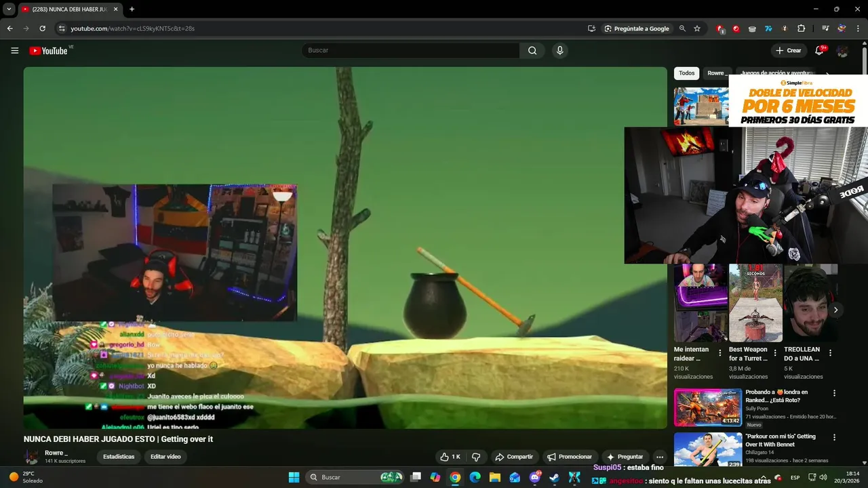Open 'Parkour con mi tío' video thumbnail

[x=707, y=450]
